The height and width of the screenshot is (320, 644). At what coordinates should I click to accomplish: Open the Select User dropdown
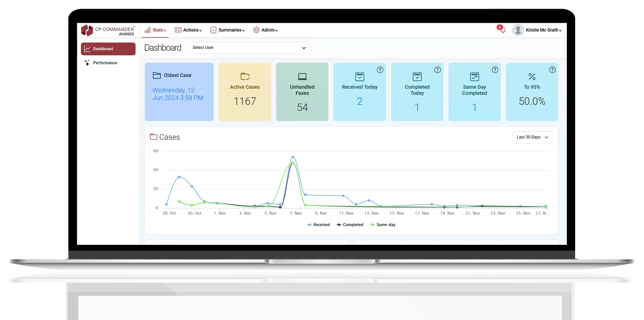249,48
